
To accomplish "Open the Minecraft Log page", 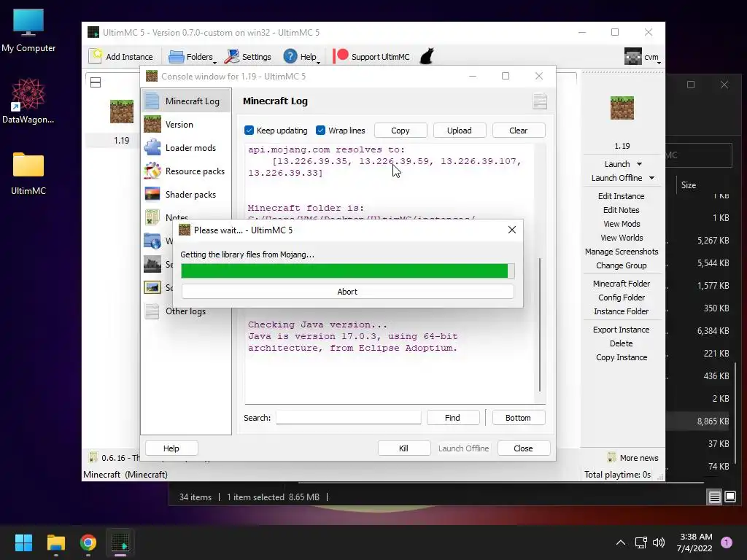I will pyautogui.click(x=186, y=101).
